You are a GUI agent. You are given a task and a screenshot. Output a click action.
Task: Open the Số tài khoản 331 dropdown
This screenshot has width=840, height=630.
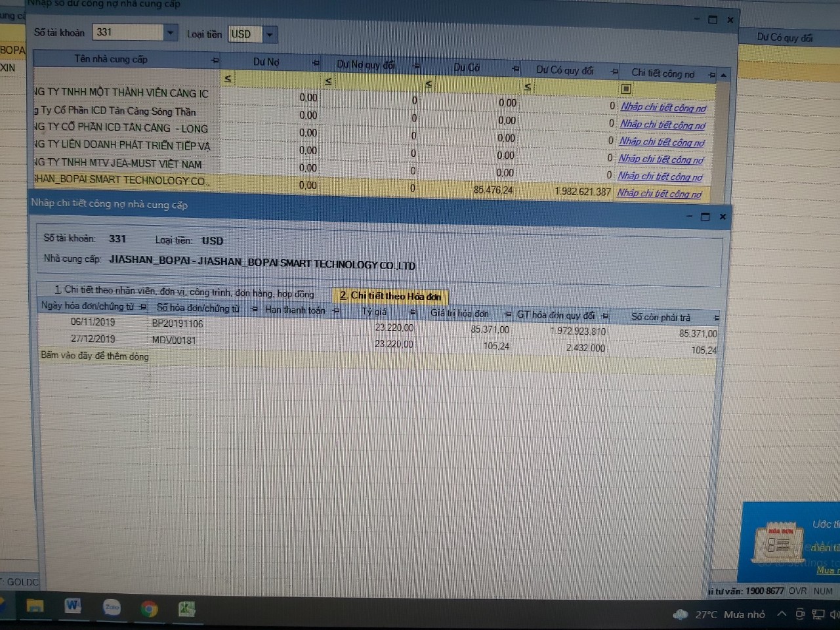pyautogui.click(x=170, y=32)
